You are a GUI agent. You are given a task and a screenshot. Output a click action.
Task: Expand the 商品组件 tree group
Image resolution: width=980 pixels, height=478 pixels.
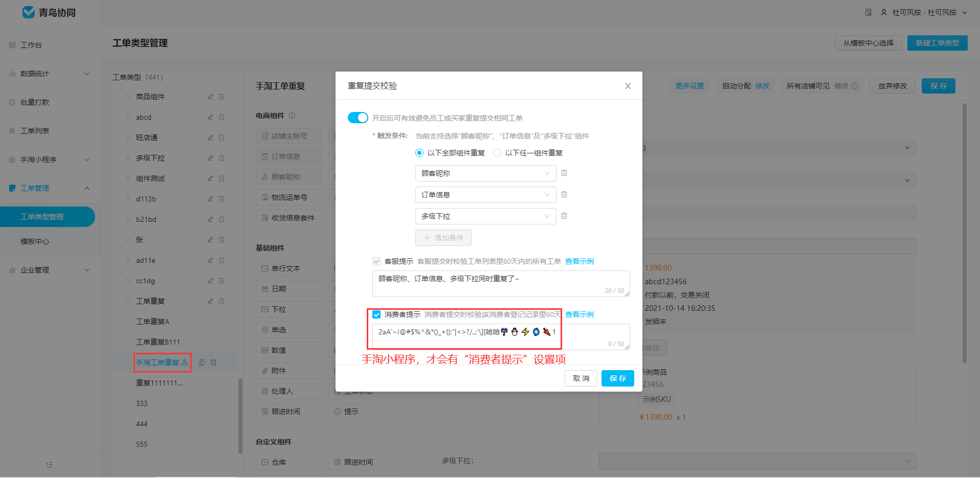coord(128,97)
